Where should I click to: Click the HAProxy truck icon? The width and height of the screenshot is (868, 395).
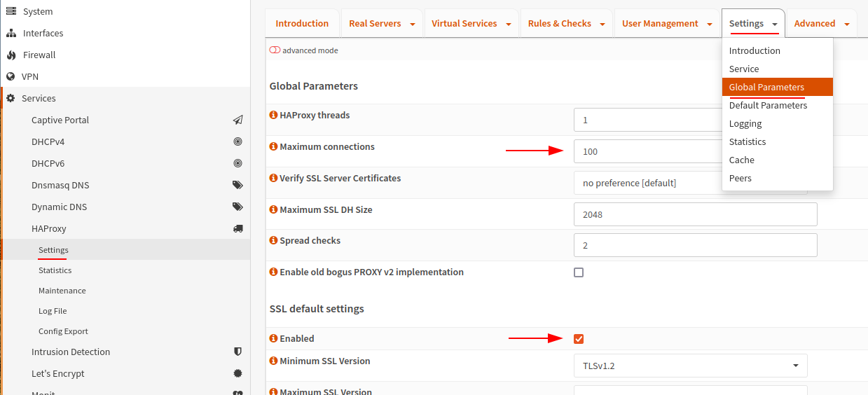point(238,228)
